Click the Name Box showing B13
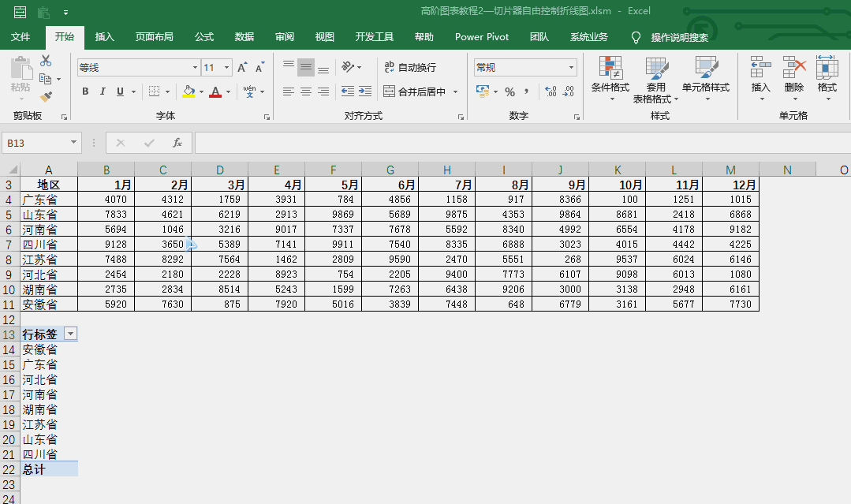 tap(35, 143)
